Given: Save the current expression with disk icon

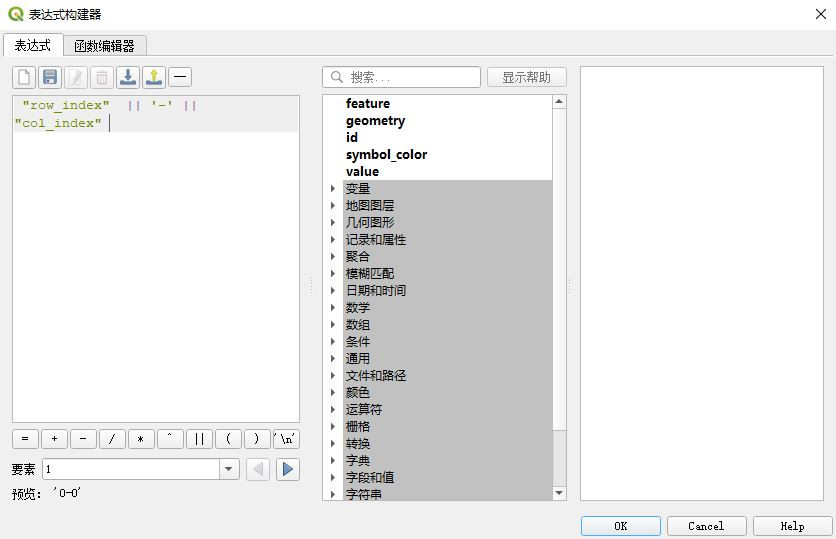Looking at the screenshot, I should pyautogui.click(x=50, y=77).
